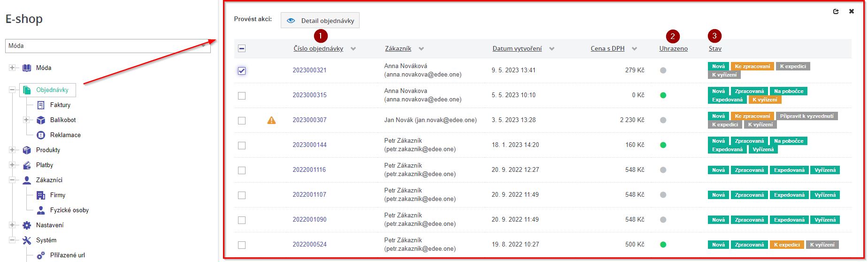Click the Faktury invoice icon in sidebar
Viewport: 868px width, 262px height.
41,105
